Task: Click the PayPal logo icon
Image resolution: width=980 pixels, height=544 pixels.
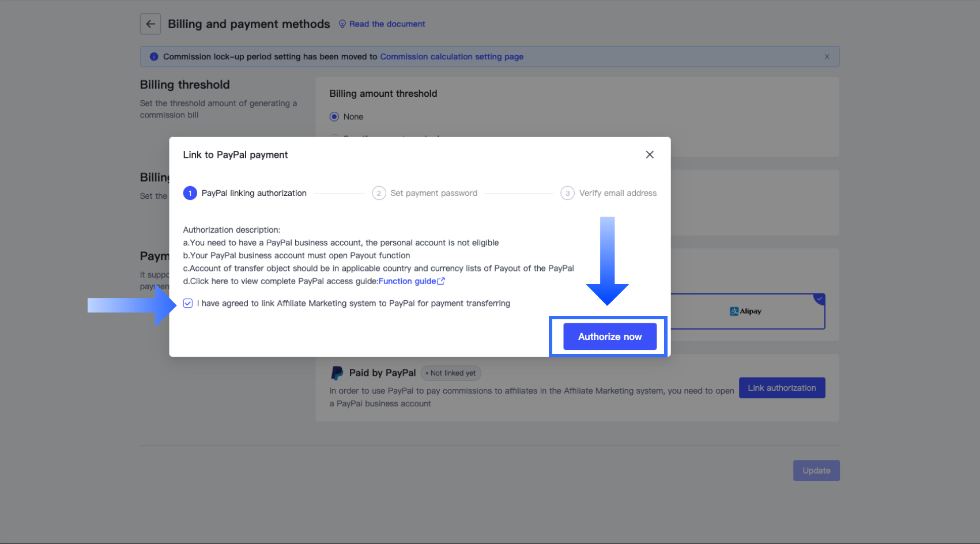Action: tap(337, 373)
